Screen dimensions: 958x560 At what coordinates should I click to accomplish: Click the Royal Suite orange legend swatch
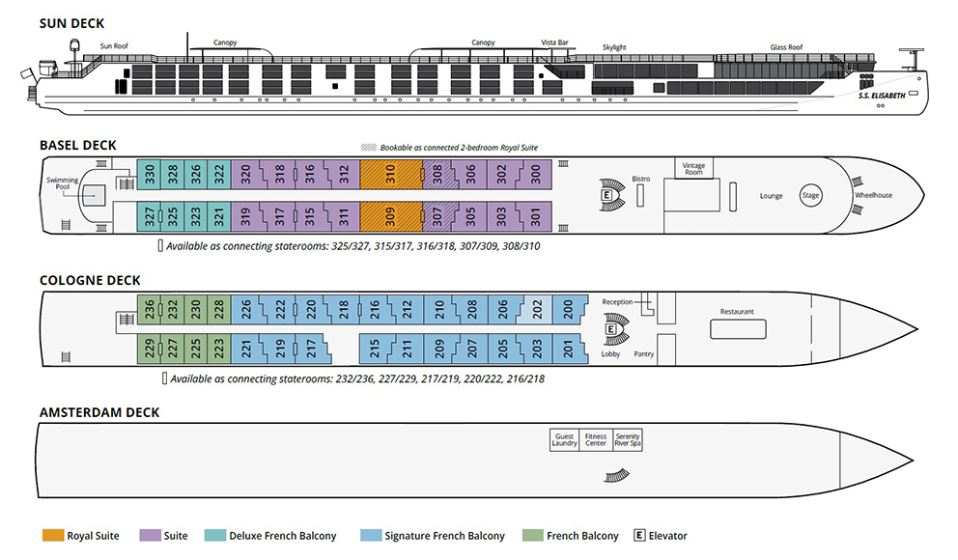[x=52, y=536]
